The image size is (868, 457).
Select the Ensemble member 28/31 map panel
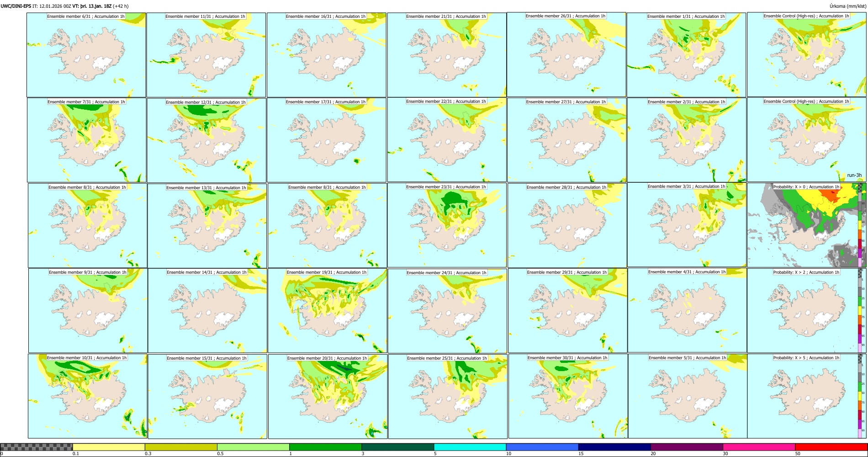point(567,226)
